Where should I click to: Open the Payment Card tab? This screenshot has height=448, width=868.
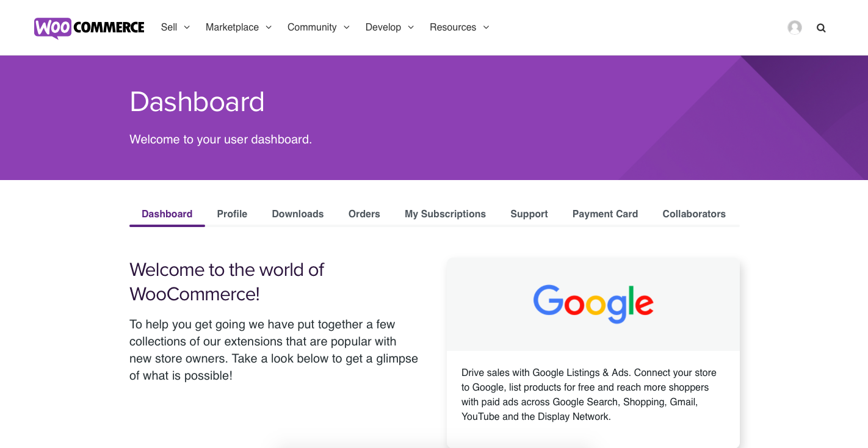click(605, 214)
